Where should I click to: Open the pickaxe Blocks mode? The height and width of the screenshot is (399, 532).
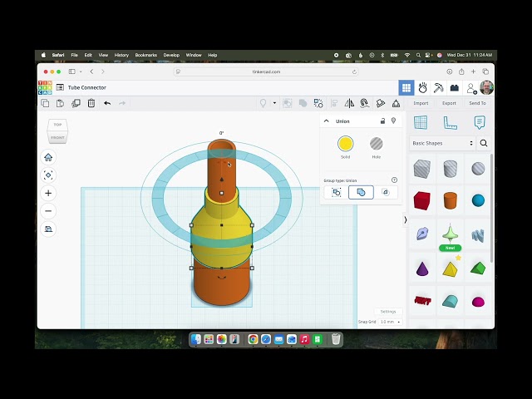(x=438, y=88)
